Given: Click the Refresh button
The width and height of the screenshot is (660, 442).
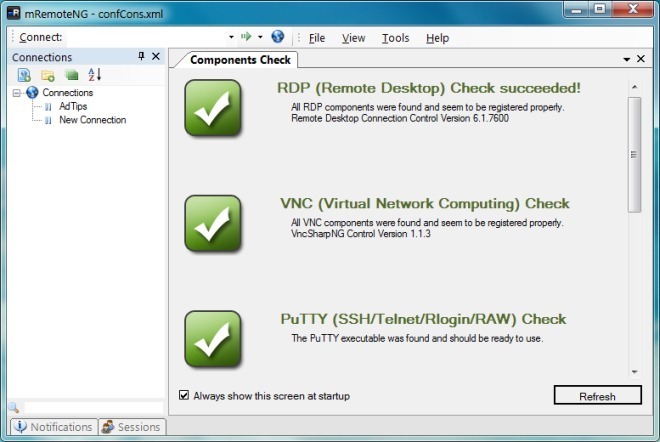Looking at the screenshot, I should coord(598,396).
